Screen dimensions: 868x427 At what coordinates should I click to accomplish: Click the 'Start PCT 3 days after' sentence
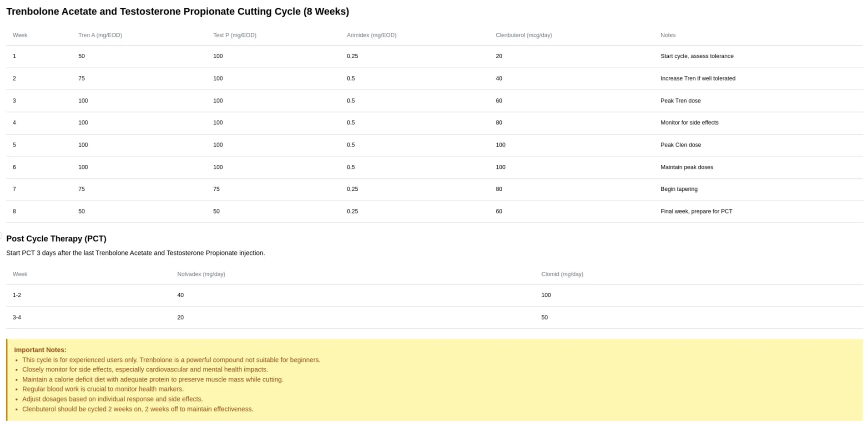(x=136, y=253)
